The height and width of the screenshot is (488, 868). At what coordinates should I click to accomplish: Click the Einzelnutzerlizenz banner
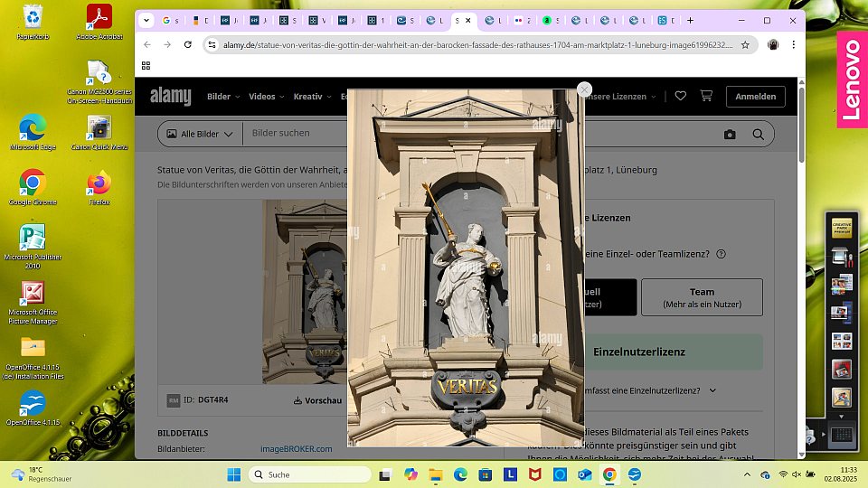click(673, 352)
